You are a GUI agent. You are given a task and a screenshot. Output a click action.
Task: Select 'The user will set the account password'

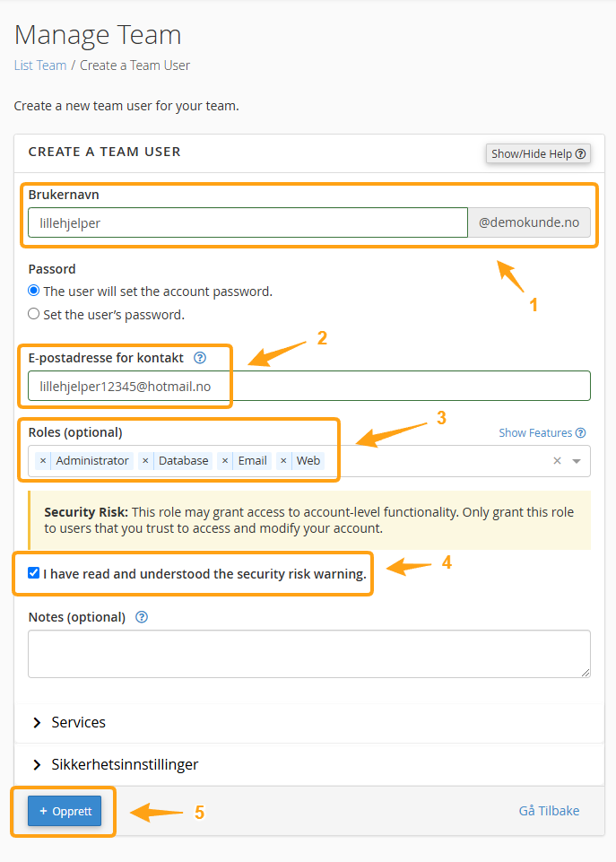click(x=34, y=292)
